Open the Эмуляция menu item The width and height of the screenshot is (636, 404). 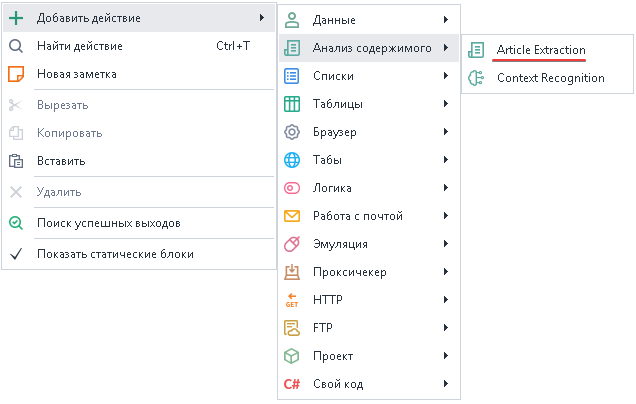(340, 244)
